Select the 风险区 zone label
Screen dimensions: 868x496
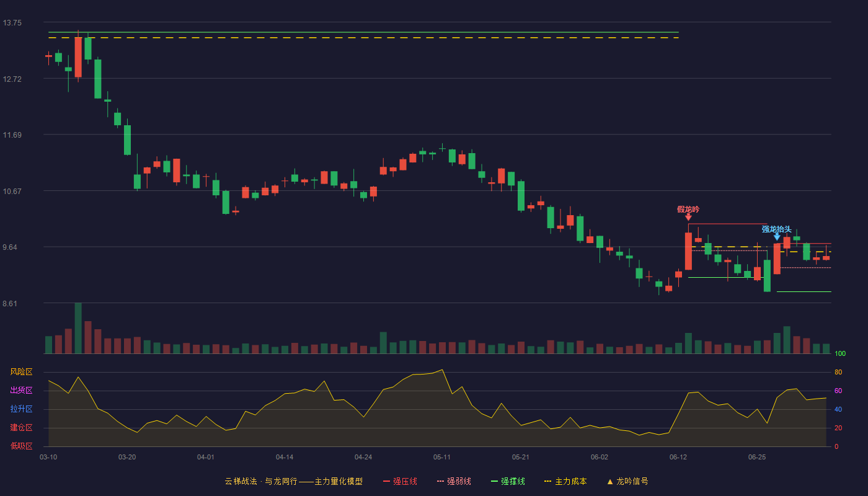22,372
